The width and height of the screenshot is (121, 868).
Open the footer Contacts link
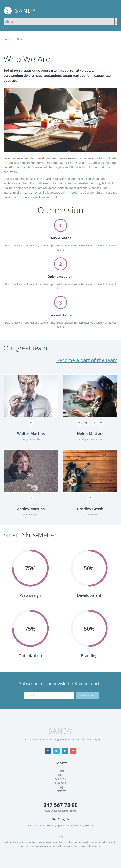pos(60,791)
